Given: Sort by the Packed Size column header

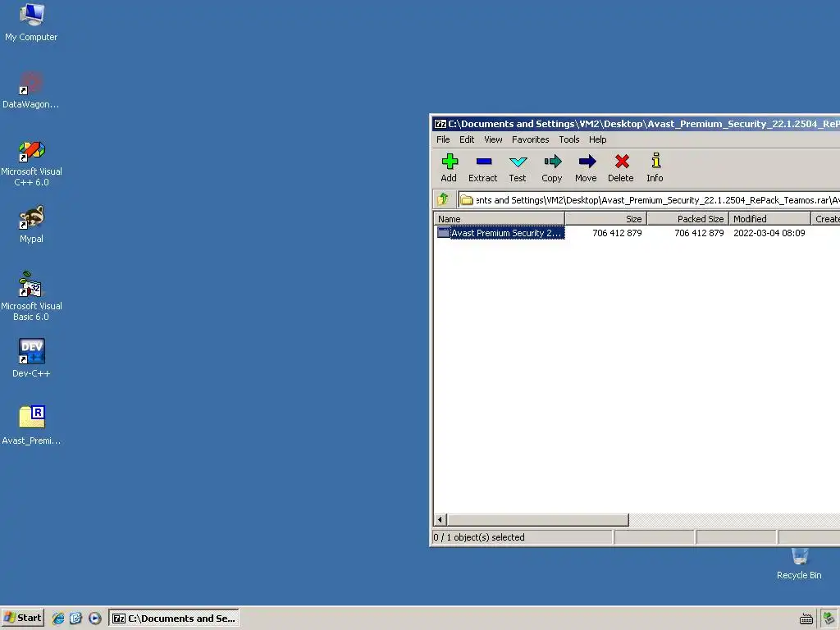Looking at the screenshot, I should [688, 218].
